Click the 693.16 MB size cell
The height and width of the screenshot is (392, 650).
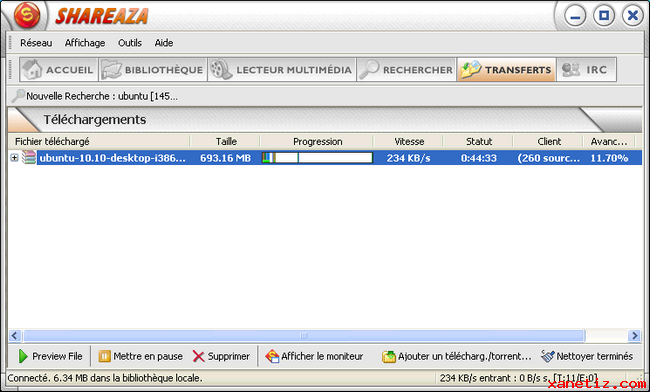click(x=225, y=158)
